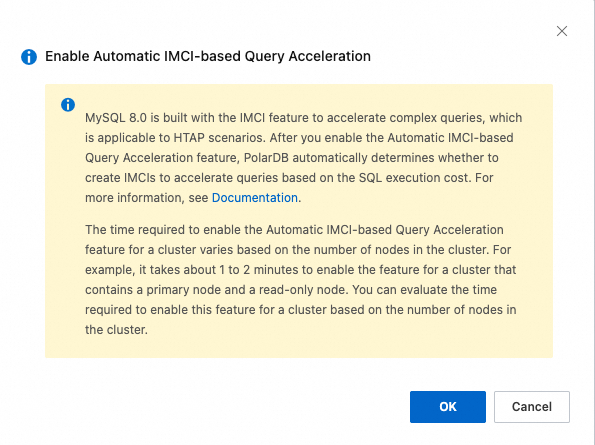Open the Documentation link
595x445 pixels.
(255, 198)
